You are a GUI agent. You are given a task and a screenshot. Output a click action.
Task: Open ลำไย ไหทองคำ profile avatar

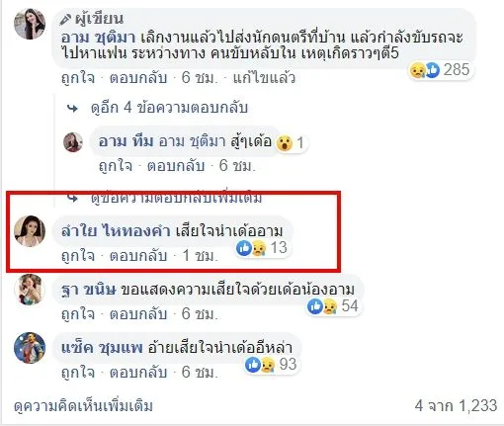(30, 231)
